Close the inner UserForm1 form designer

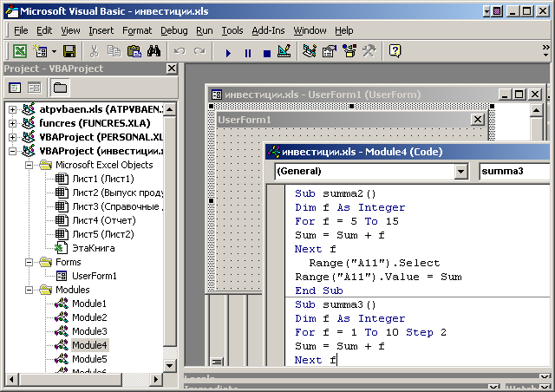[x=478, y=120]
